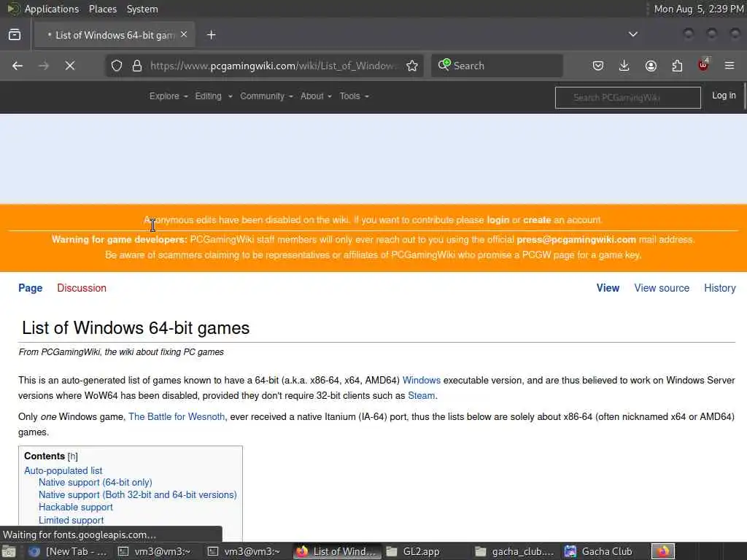Follow the Steam link
This screenshot has height=560, width=747.
coord(421,396)
